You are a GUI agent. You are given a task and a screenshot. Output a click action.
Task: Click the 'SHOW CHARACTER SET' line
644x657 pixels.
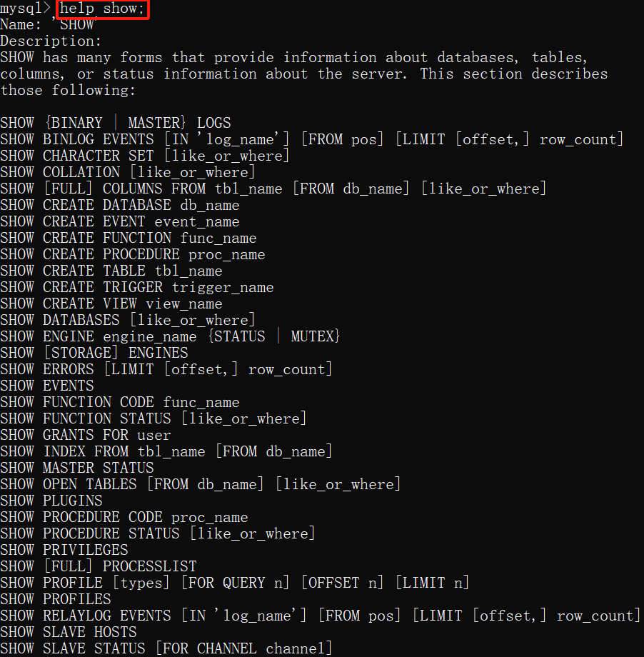coord(144,156)
